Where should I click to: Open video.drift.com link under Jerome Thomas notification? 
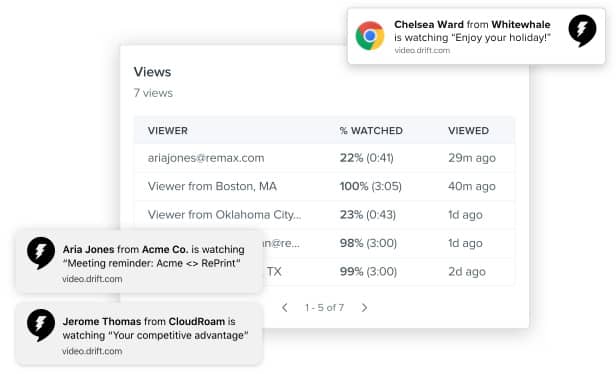(92, 351)
